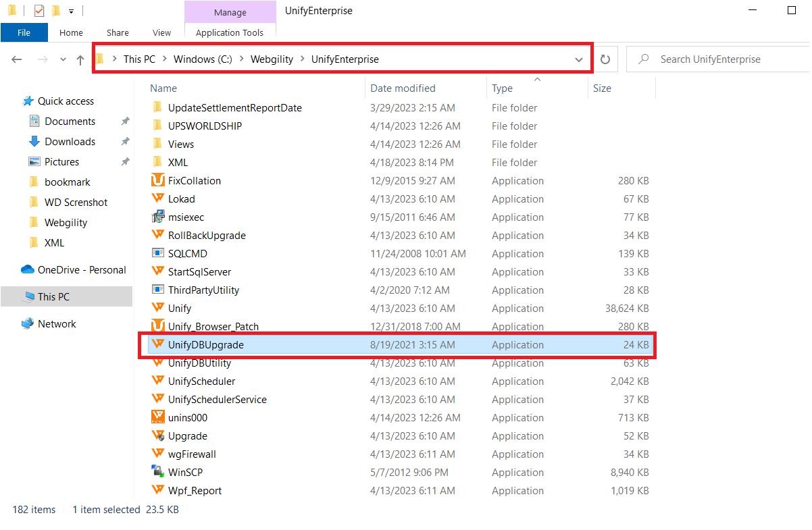Go back with the Back arrow
Viewport: 812px width, 530px height.
pos(18,59)
